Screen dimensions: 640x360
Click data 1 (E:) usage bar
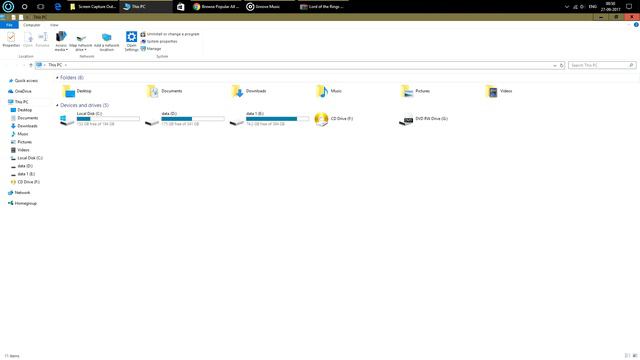point(278,119)
